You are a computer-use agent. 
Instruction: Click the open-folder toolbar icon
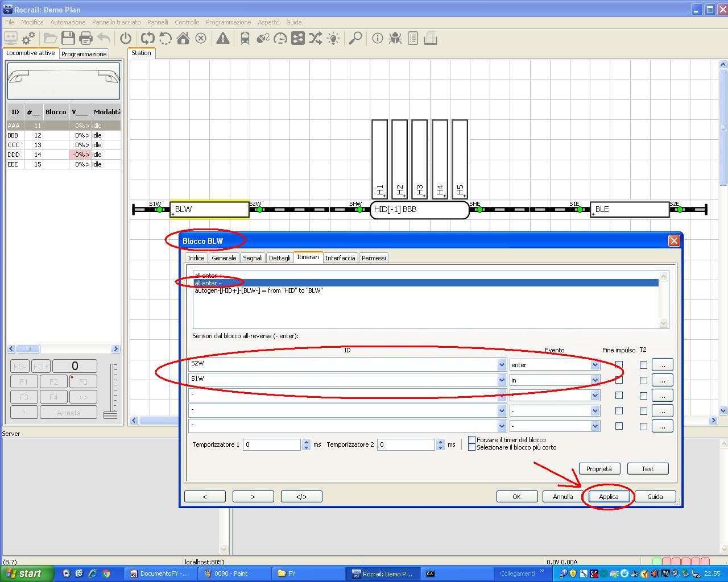pyautogui.click(x=51, y=38)
